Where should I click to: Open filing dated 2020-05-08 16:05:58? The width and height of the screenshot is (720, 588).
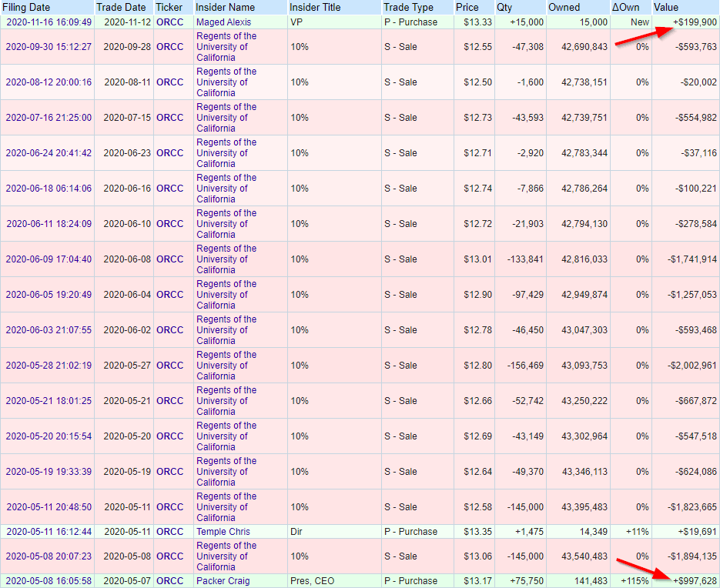click(49, 581)
